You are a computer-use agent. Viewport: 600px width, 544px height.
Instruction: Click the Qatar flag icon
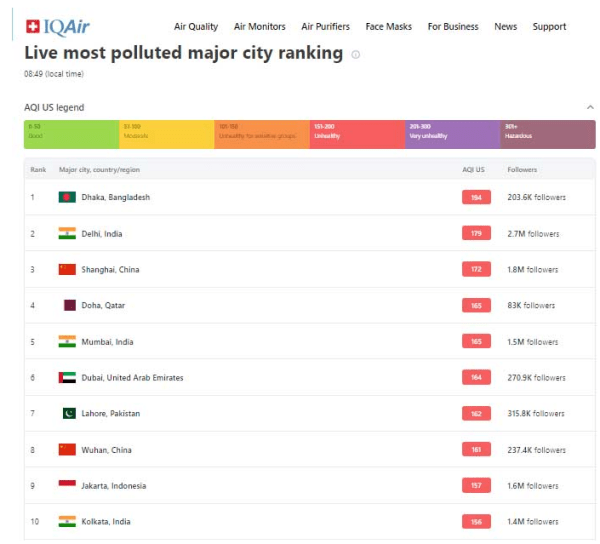point(70,305)
